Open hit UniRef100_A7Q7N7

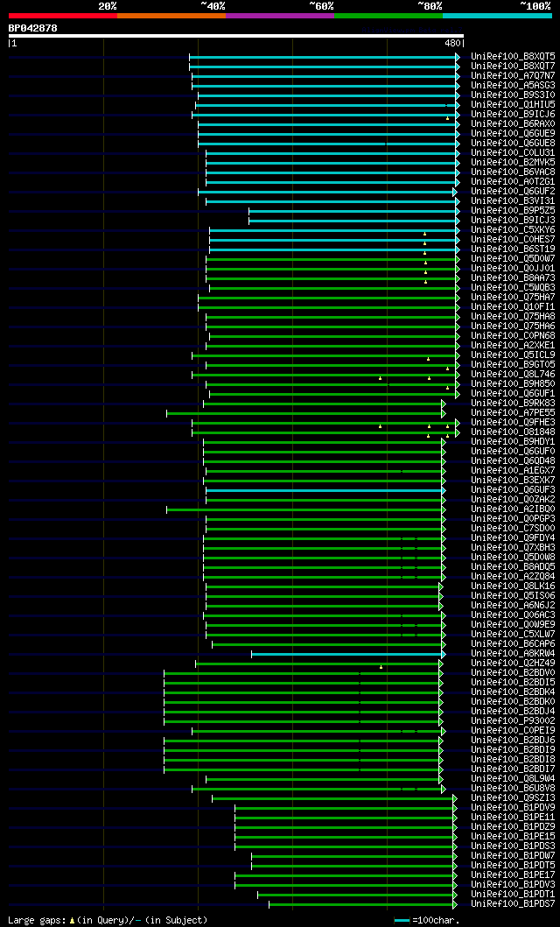point(513,75)
